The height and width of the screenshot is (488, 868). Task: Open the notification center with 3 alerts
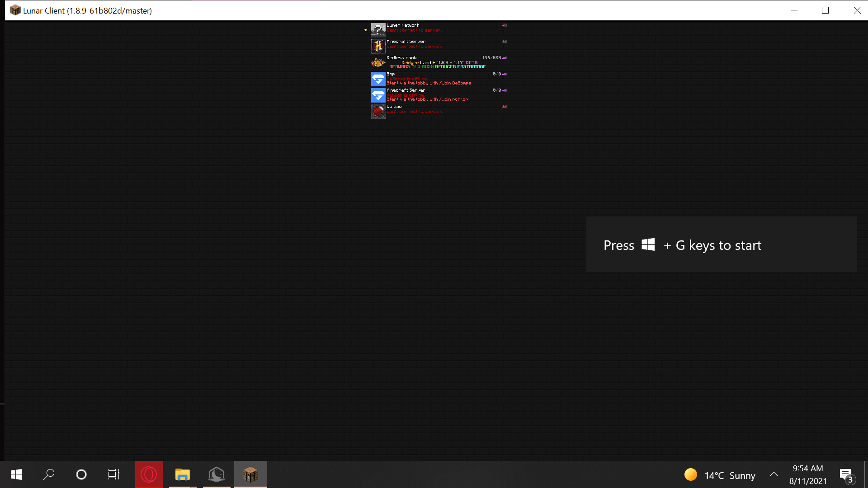(x=846, y=475)
